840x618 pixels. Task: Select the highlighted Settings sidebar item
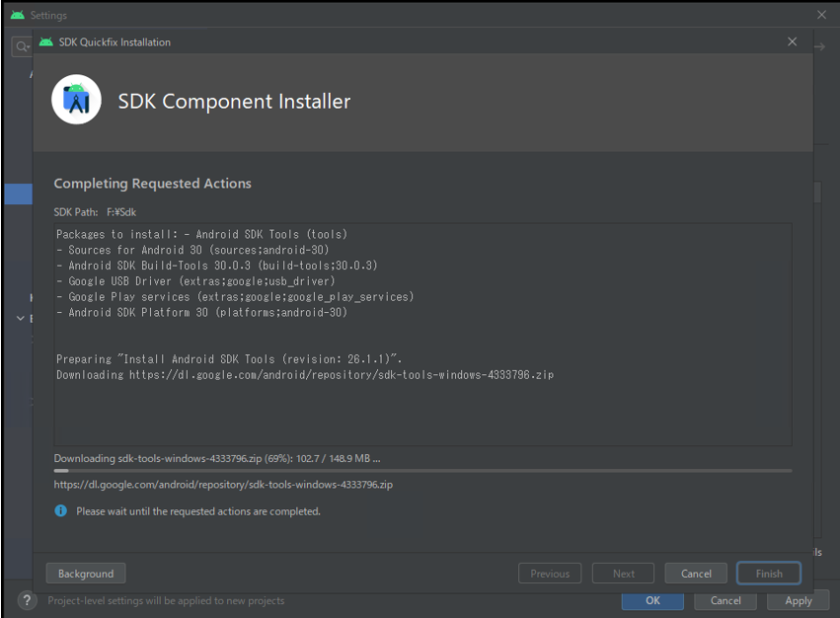[18, 194]
